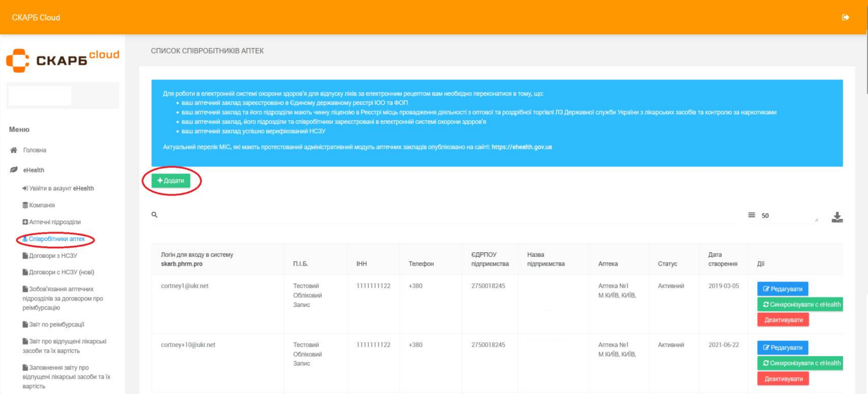Image resolution: width=868 pixels, height=394 pixels.
Task: Click Синхронізувати с eHealth for cortney+10@ukr.net
Action: (800, 363)
